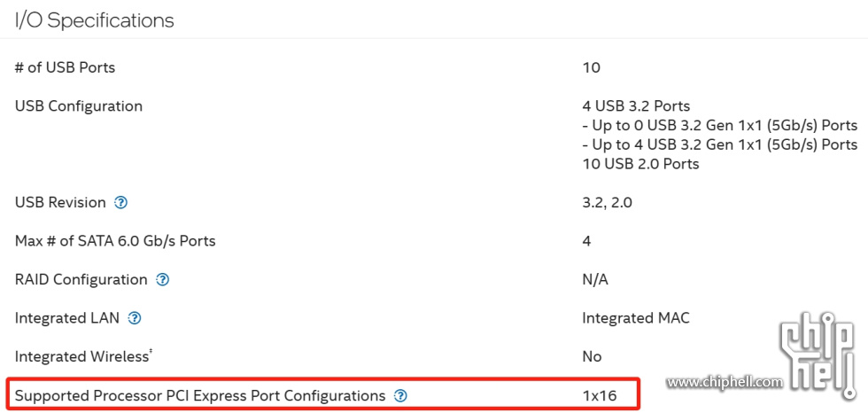The image size is (868, 413).
Task: Click the Max # of SATA 6.0 Gb/s Ports label
Action: tap(115, 241)
